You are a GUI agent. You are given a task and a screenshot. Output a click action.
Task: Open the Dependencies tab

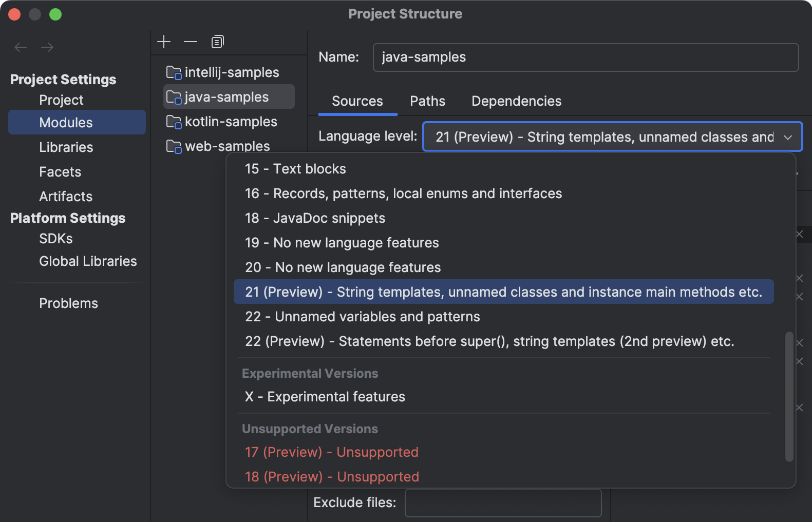pyautogui.click(x=516, y=101)
